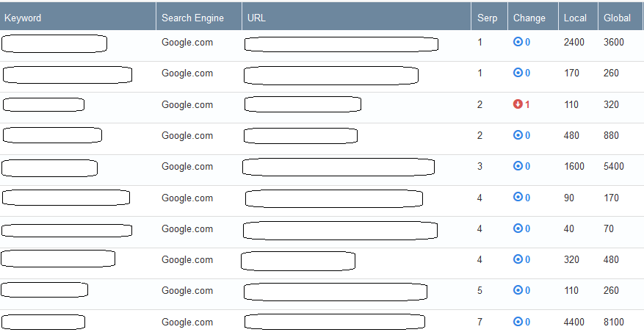The width and height of the screenshot is (644, 335).
Task: Select the redacted keyword in the first row
Action: pos(54,43)
